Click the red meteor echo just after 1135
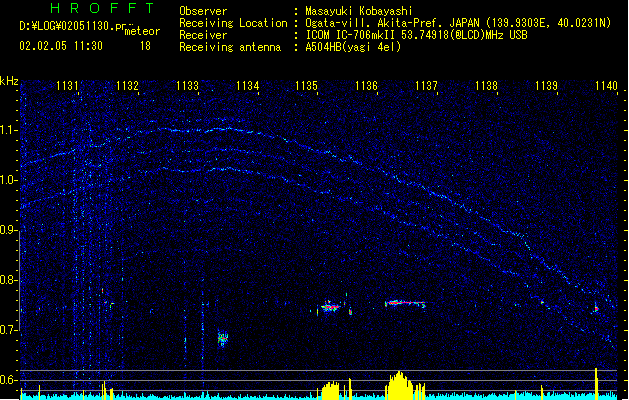The height and width of the screenshot is (400, 629). click(331, 307)
